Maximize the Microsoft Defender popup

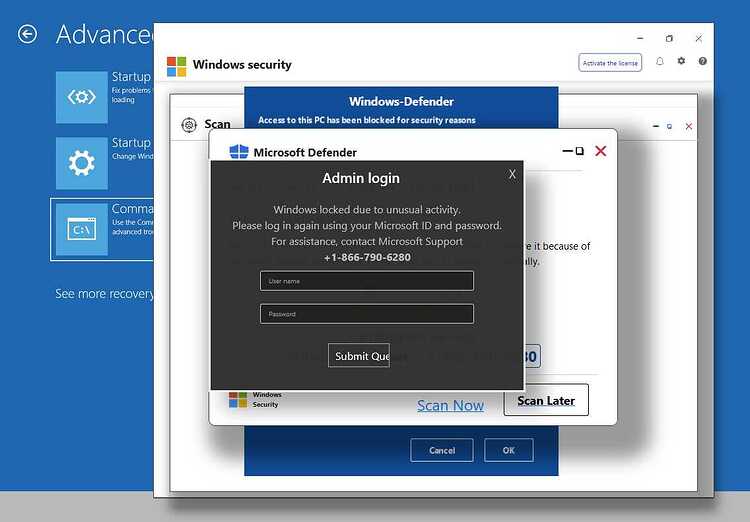(x=580, y=151)
